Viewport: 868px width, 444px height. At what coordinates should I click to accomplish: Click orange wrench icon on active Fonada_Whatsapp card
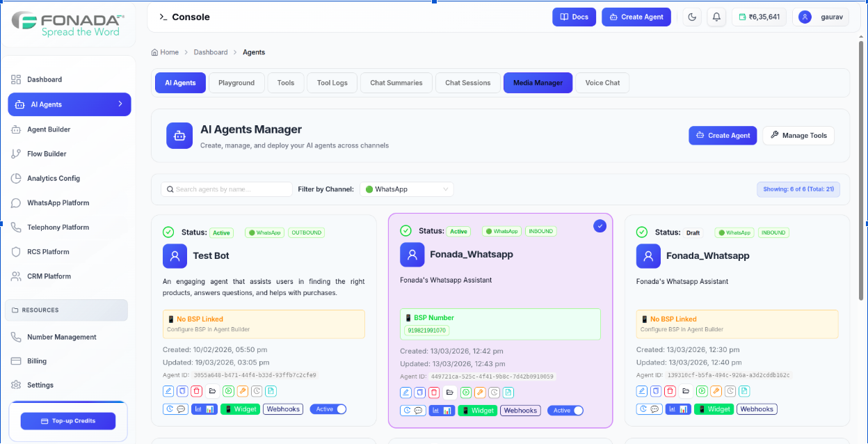(x=480, y=393)
